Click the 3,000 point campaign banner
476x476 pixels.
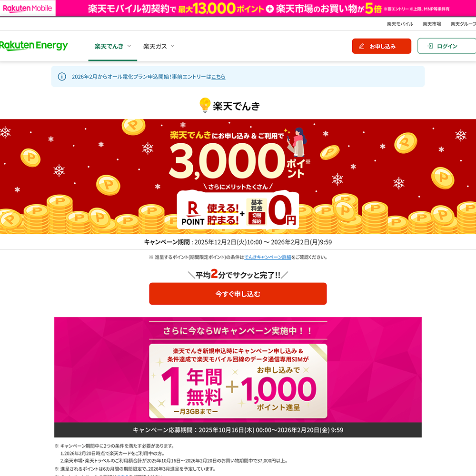[x=238, y=177]
